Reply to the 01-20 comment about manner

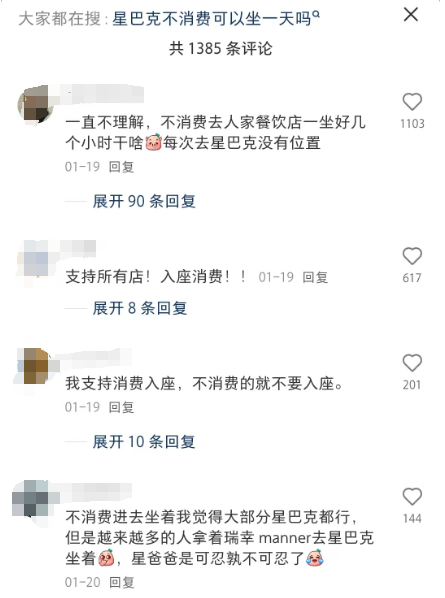pyautogui.click(x=121, y=582)
